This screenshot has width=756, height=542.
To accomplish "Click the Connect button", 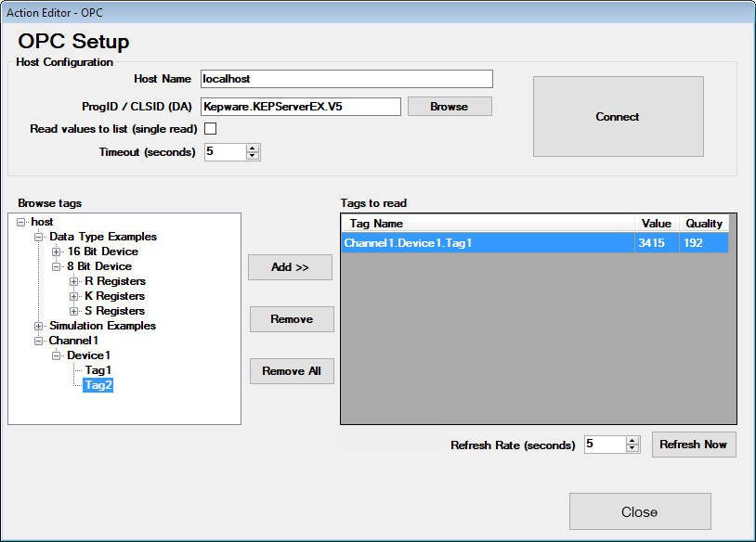I will coord(618,117).
